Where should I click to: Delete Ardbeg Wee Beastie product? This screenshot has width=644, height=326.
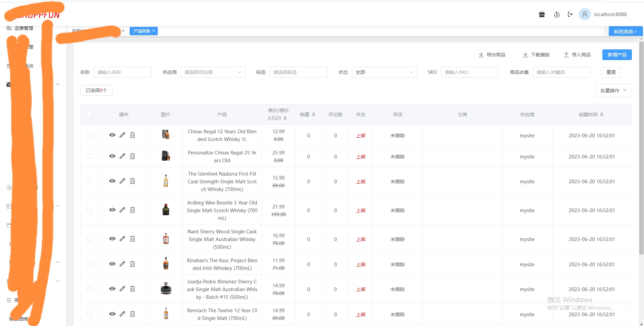133,210
